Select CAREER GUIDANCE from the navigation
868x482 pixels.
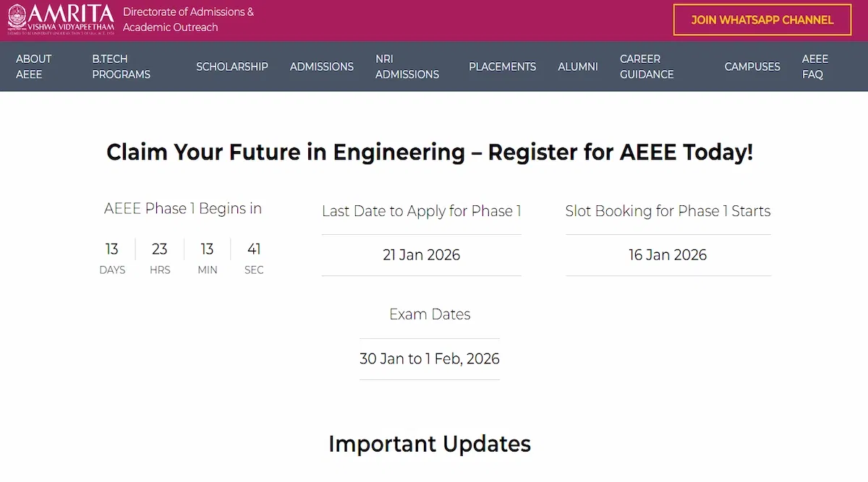pos(646,66)
